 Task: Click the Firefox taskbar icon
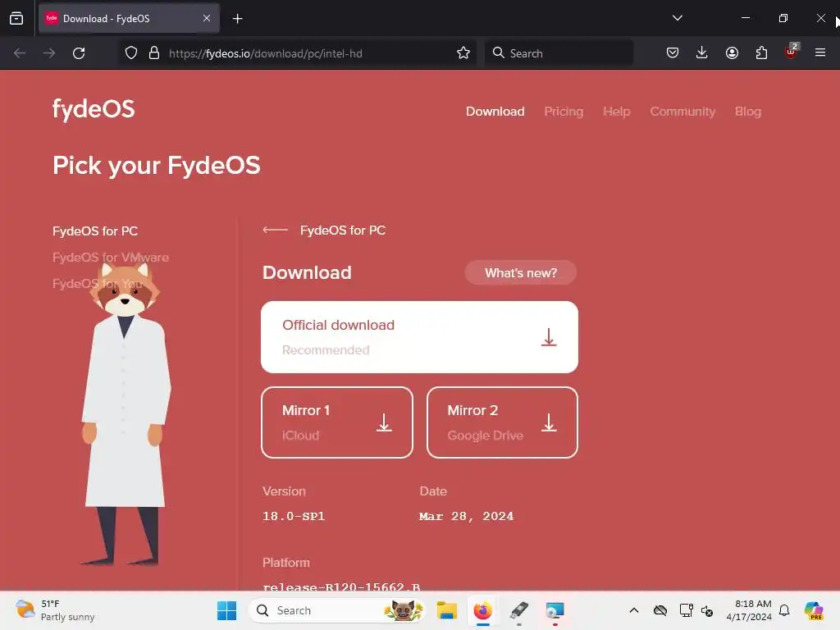click(482, 610)
